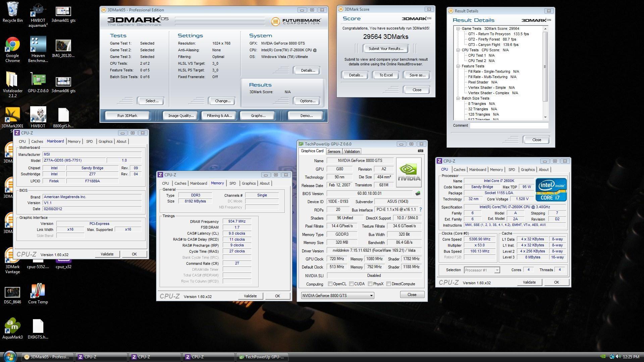Click the Options button under Results

click(307, 101)
